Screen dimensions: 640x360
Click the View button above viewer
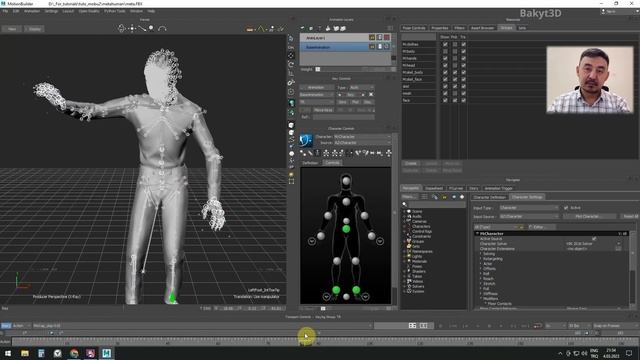[12, 29]
